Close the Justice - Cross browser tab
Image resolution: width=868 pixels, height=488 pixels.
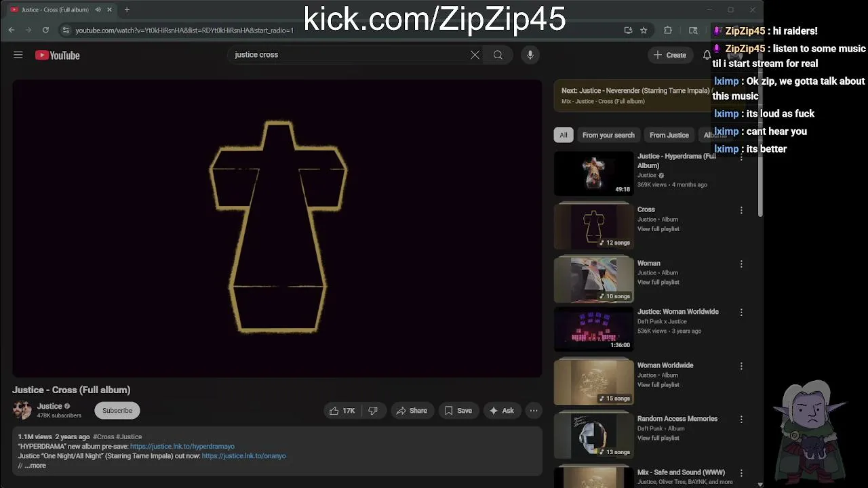tap(109, 9)
